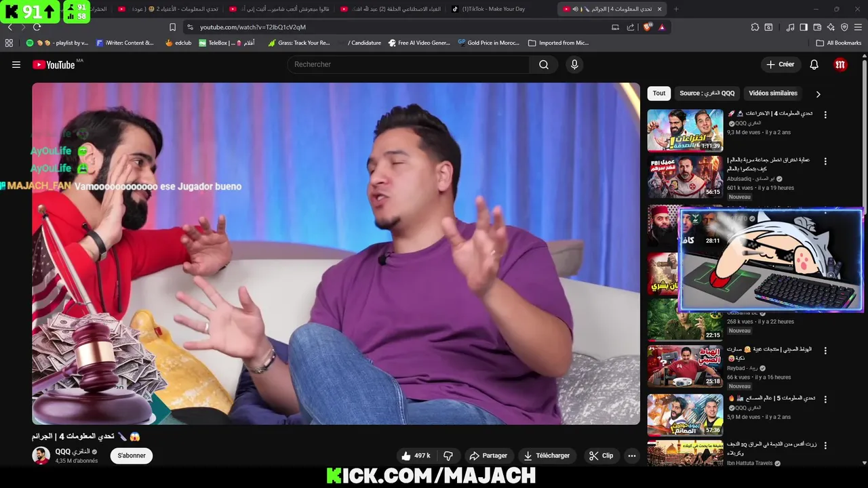Open the Gold Price in Moroc... bookmark
868x488 pixels.
pos(488,43)
